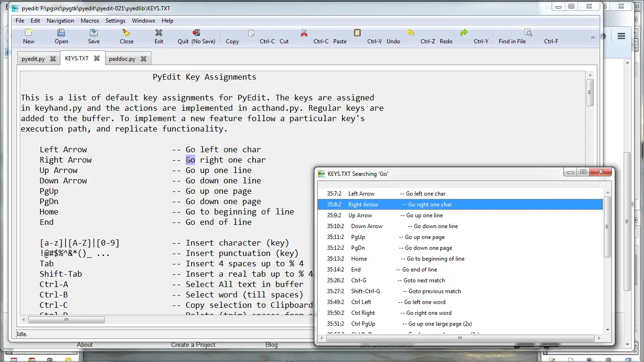Click search results scrollbar down arrow

(607, 330)
